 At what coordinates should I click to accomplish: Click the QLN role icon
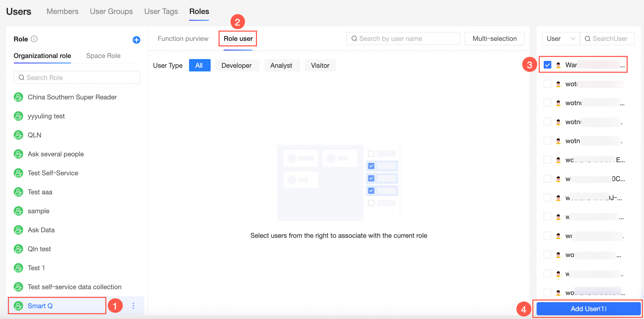click(18, 135)
